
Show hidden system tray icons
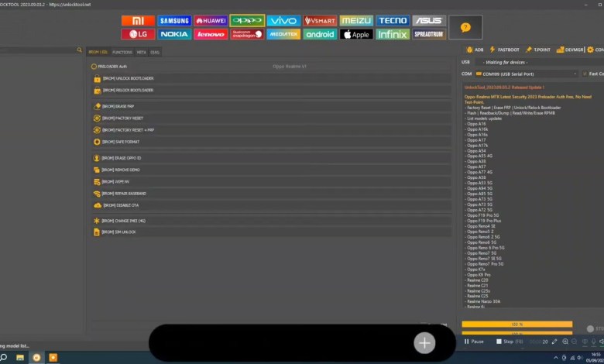556,358
